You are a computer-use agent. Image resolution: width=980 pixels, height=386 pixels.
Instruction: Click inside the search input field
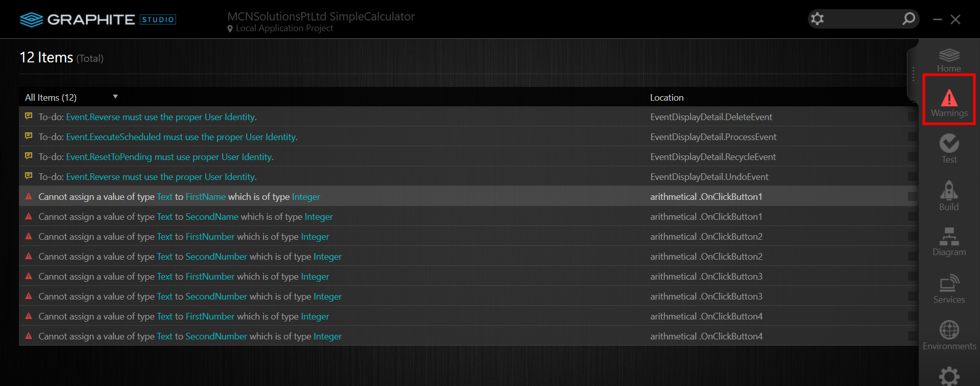tap(863, 19)
